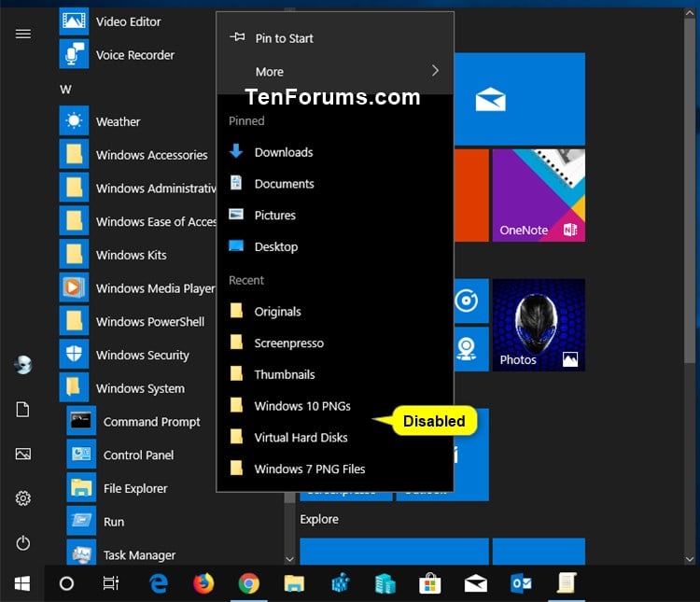Open Pictures from the Start sidebar
Screen dimensions: 700x602
click(23, 455)
